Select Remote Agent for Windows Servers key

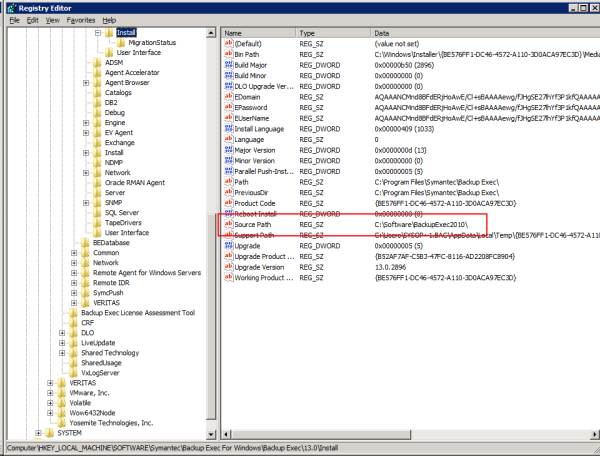(147, 273)
